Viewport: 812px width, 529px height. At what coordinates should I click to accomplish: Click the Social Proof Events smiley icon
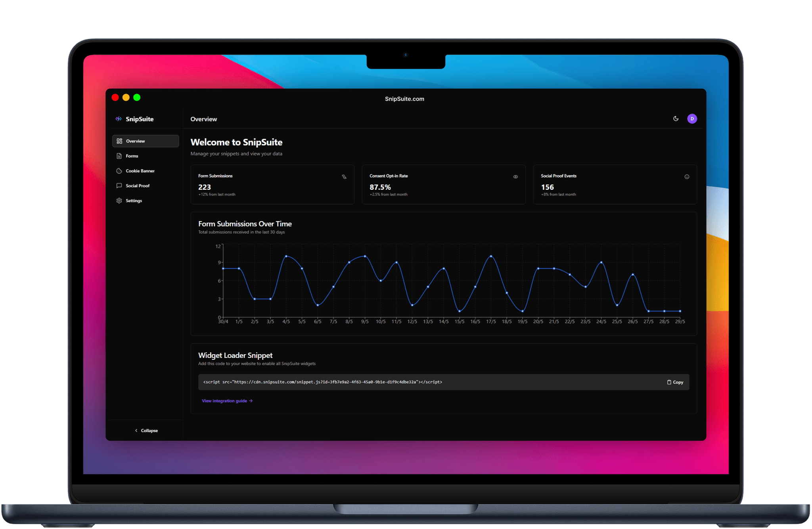click(x=687, y=177)
